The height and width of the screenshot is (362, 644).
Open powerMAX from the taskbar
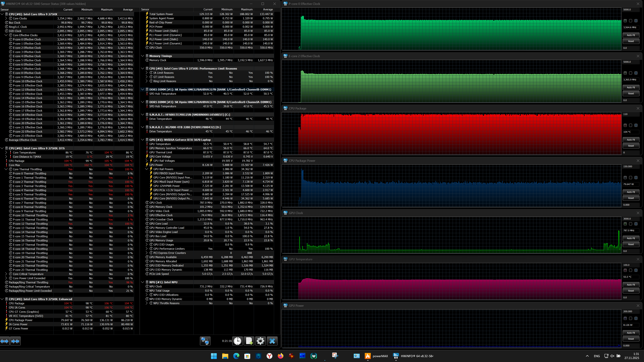click(x=367, y=356)
